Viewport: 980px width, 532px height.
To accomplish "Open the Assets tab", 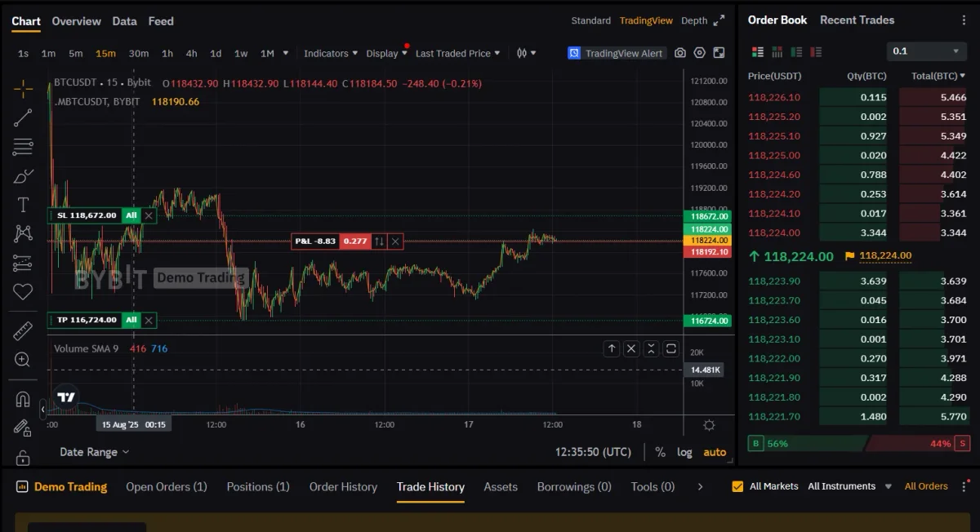I will [x=501, y=487].
